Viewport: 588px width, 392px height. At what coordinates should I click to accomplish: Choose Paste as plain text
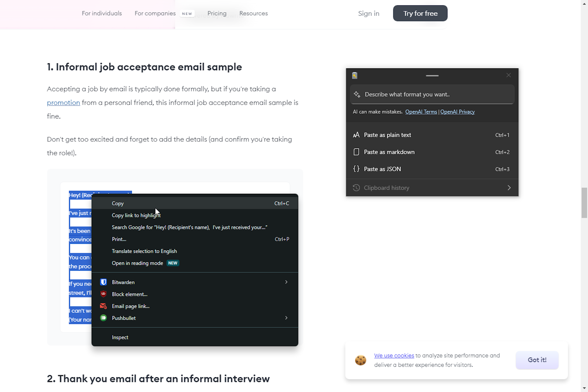coord(432,135)
